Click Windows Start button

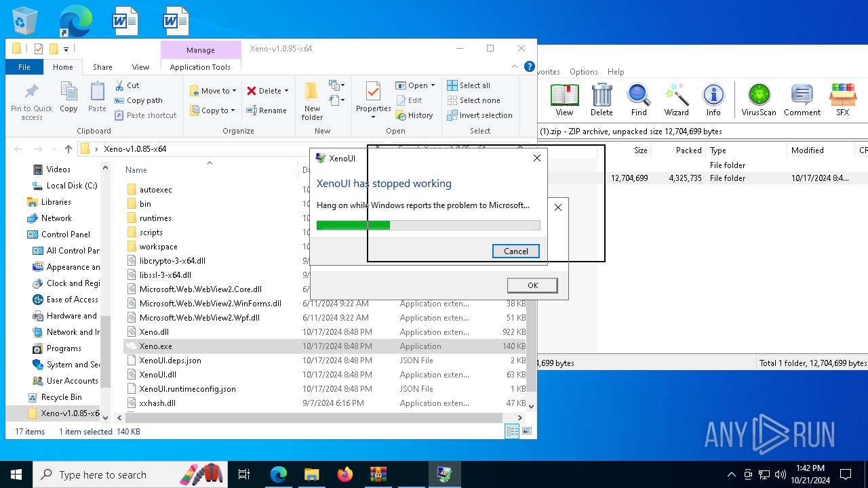click(16, 474)
